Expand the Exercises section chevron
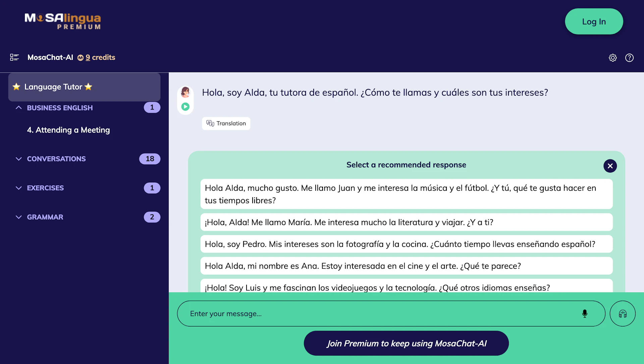Screen dimensions: 644x364 tap(19, 188)
